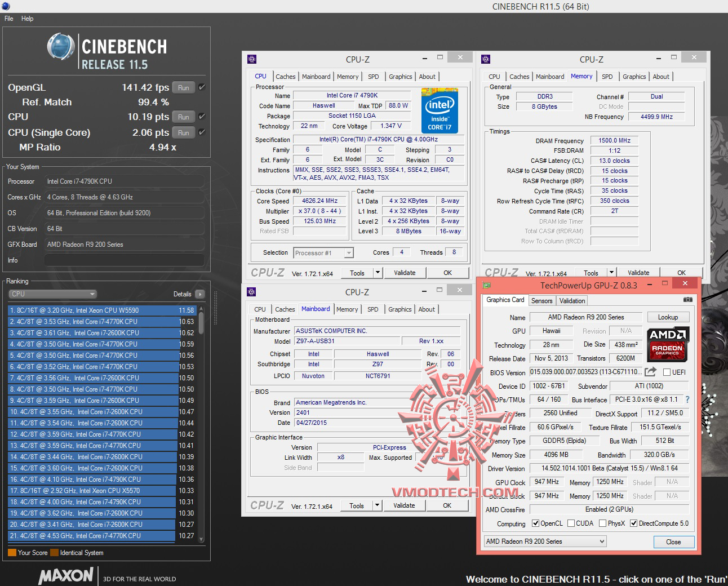Click the Graphics Card tab in GPU-Z
The height and width of the screenshot is (586, 728).
coord(505,300)
